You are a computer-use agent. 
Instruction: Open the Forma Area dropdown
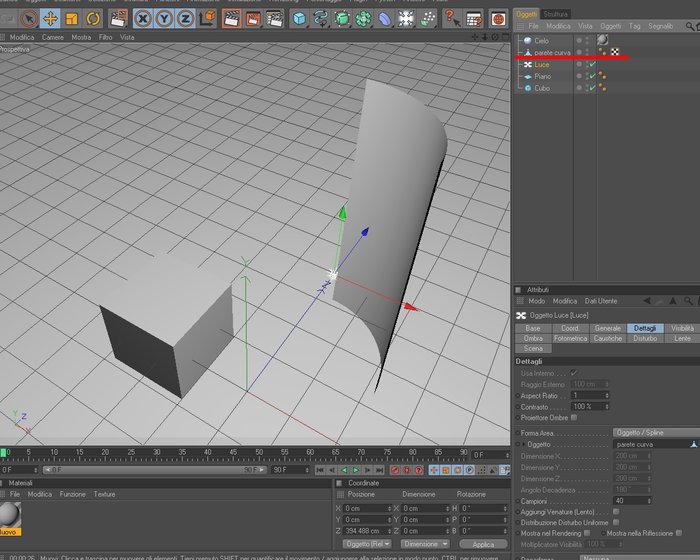click(x=656, y=432)
